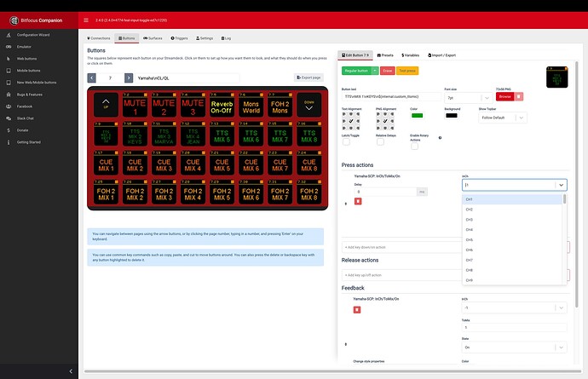Open the Variables tab
The width and height of the screenshot is (588, 379).
pos(410,55)
